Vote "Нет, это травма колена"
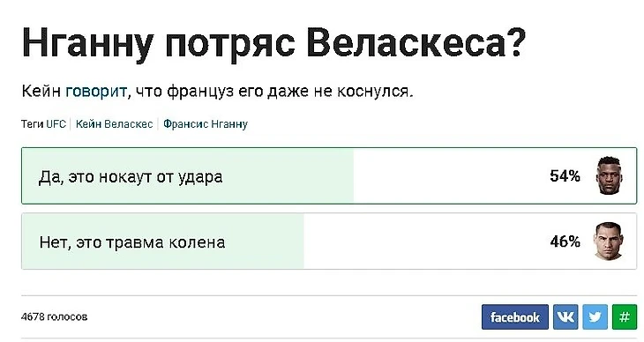Viewport: 644px width, 342px height. click(x=329, y=241)
